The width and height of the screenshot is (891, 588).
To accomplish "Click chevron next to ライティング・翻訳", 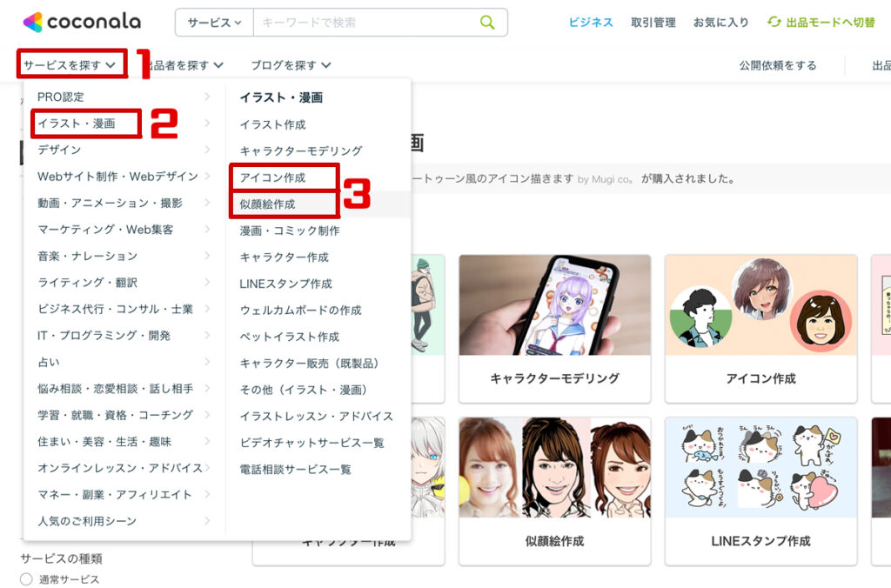I will coord(207,283).
